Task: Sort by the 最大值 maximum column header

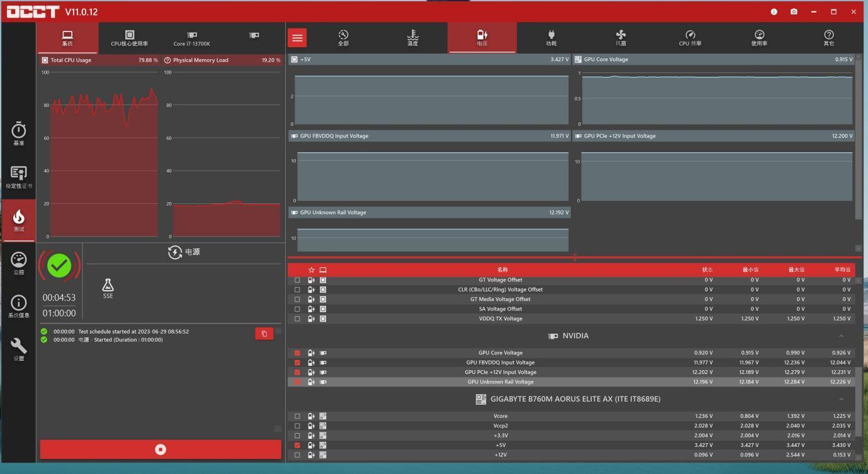Action: click(796, 270)
